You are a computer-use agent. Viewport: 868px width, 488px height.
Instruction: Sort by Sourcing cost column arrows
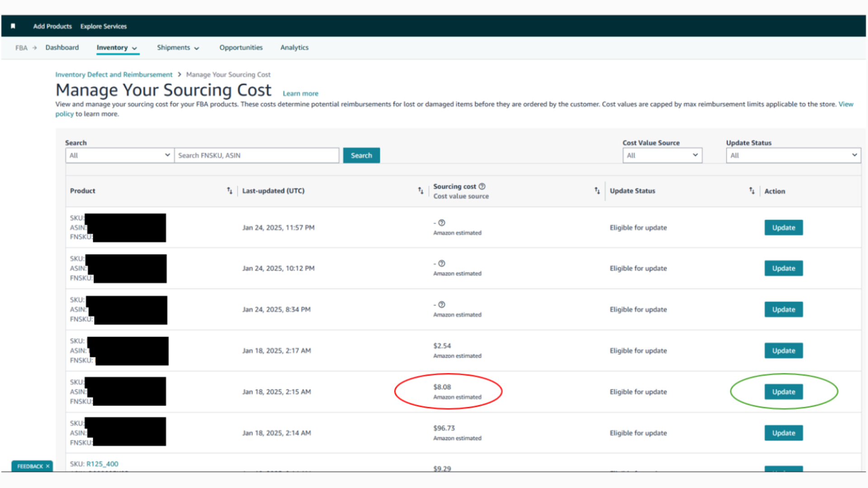pos(597,191)
